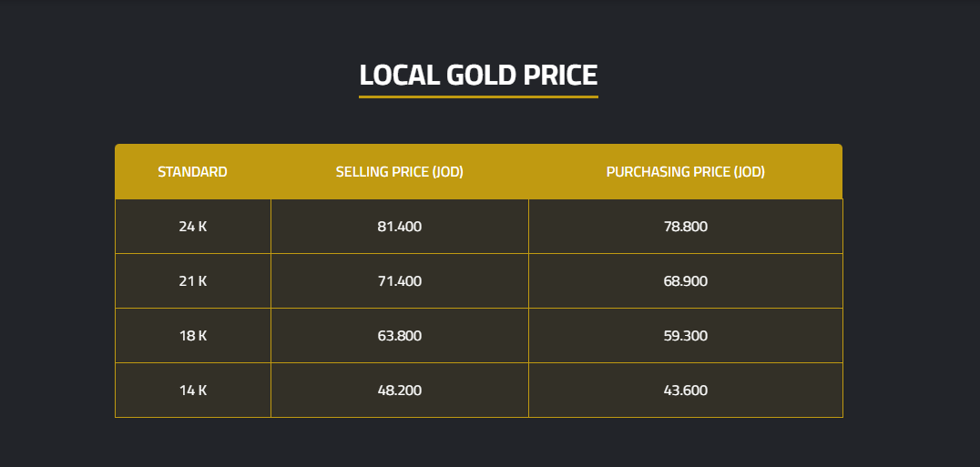
Task: Click the STANDARD column header
Action: 192,172
